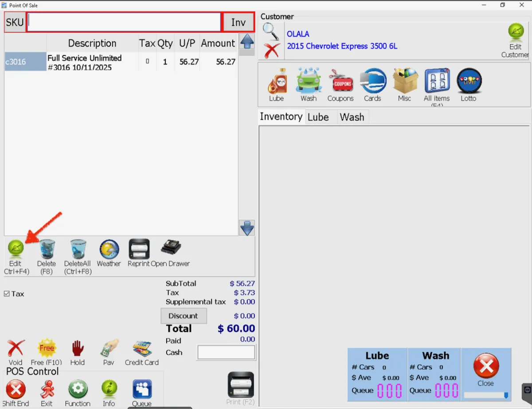Screen dimensions: 532x409
Task: Click the Inv button
Action: [239, 22]
